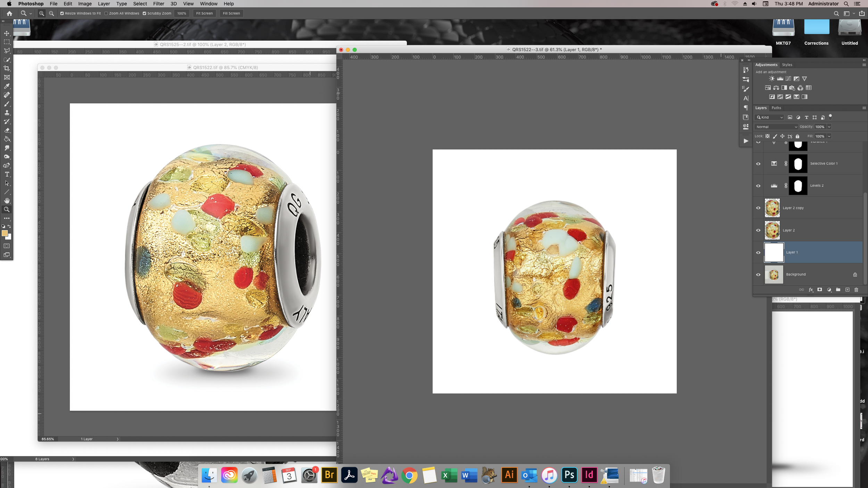Switch to the Paths tab
Screen dimensions: 868x488
(776, 108)
